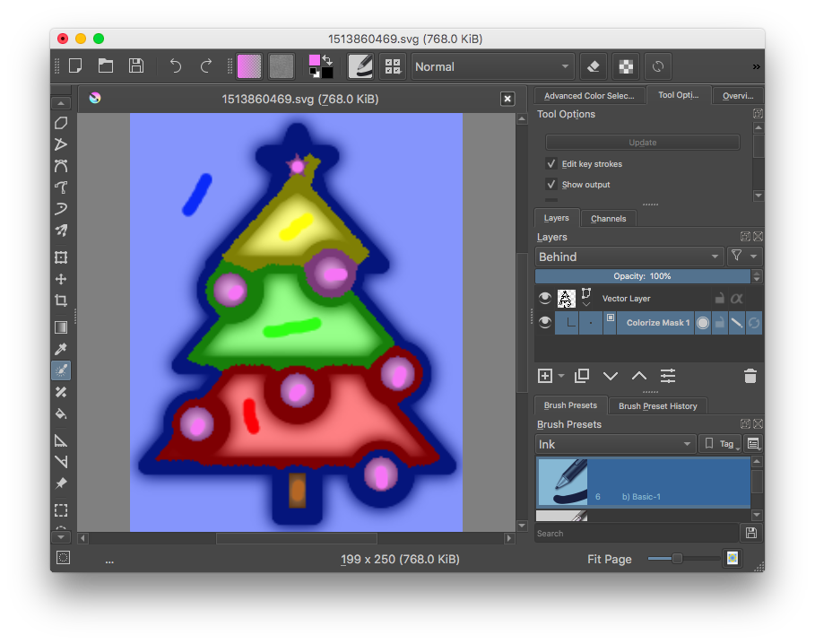Open the Behind blending mode dropdown

pyautogui.click(x=628, y=256)
